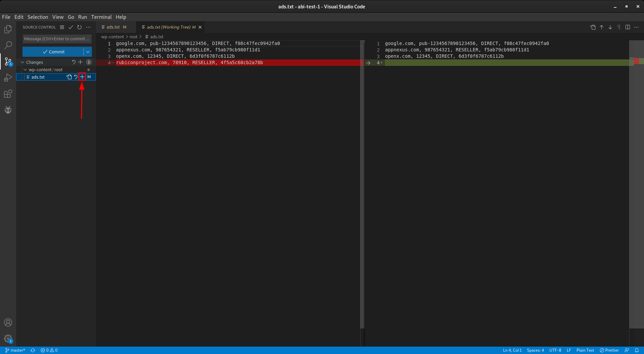Click the master* branch in status bar

pyautogui.click(x=15, y=350)
